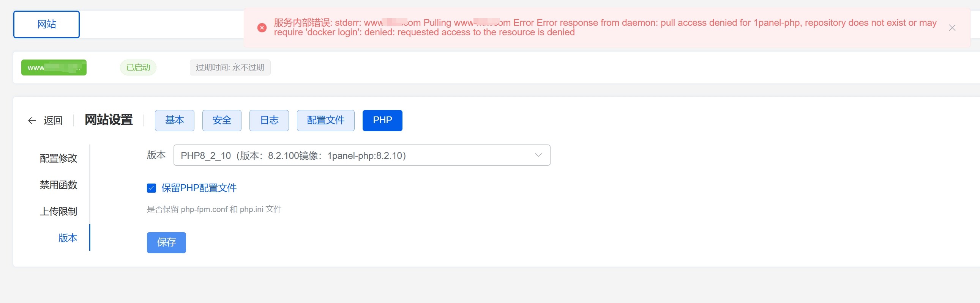Click the 网站 button at top

[46, 24]
